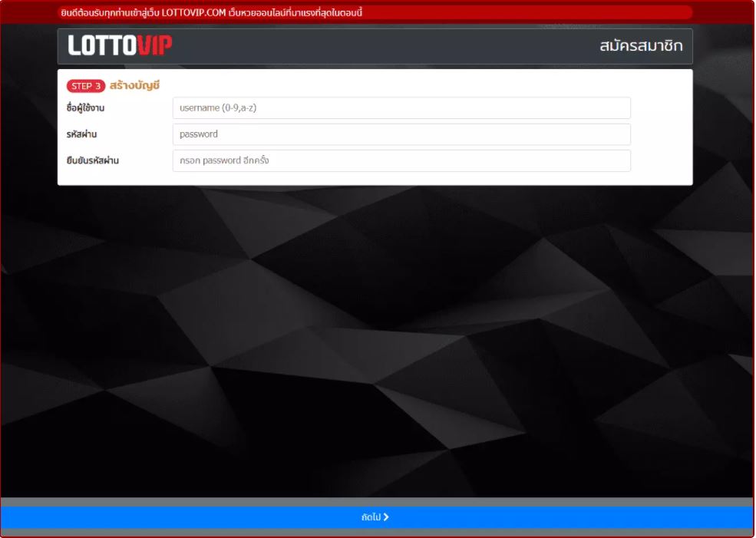Click the password input field
This screenshot has width=756, height=538.
click(401, 134)
